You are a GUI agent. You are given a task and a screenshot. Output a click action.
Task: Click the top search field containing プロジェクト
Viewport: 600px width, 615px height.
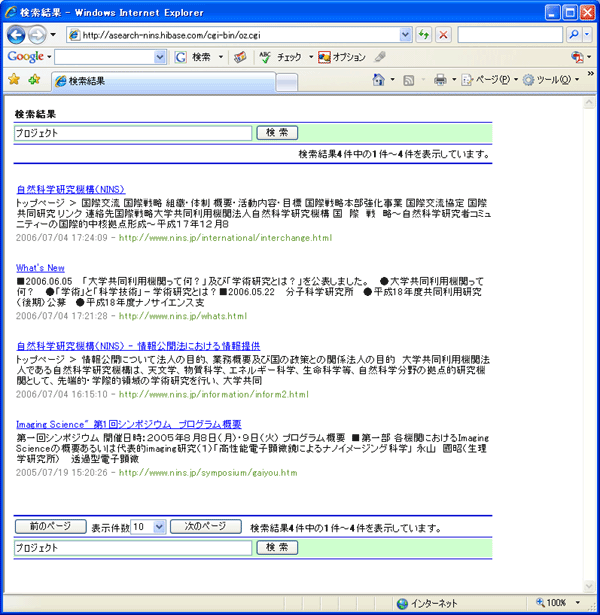coord(133,133)
